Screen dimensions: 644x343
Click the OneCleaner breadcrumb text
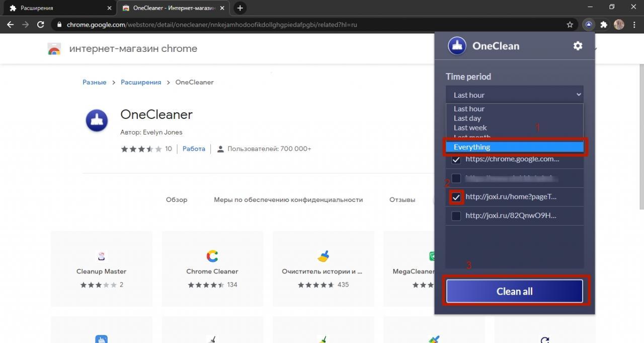pyautogui.click(x=194, y=82)
